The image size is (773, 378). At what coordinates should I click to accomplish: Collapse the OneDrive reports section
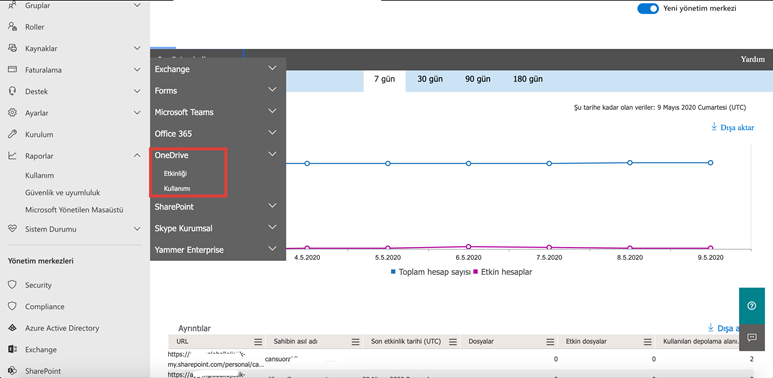pos(272,154)
